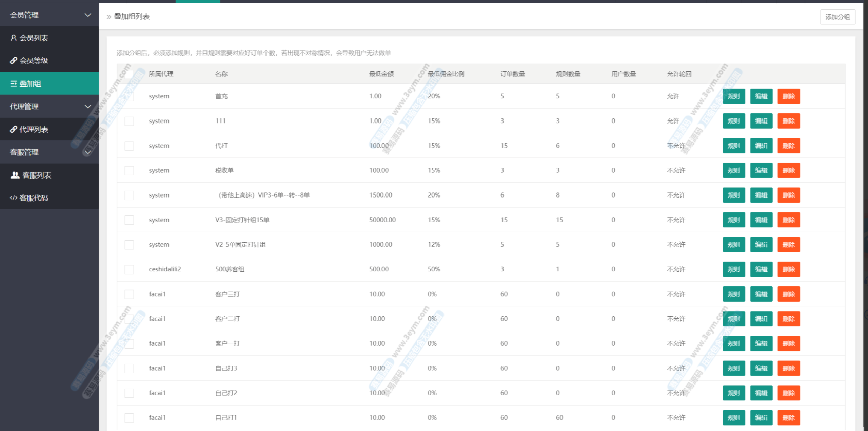Open the 客服代码 sidebar item

click(x=34, y=198)
